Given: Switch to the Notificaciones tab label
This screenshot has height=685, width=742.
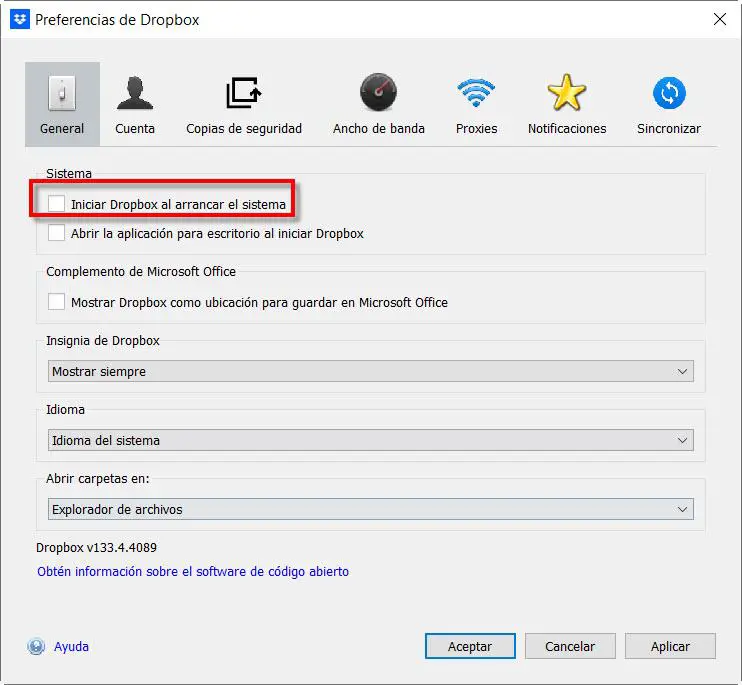Looking at the screenshot, I should (x=567, y=128).
